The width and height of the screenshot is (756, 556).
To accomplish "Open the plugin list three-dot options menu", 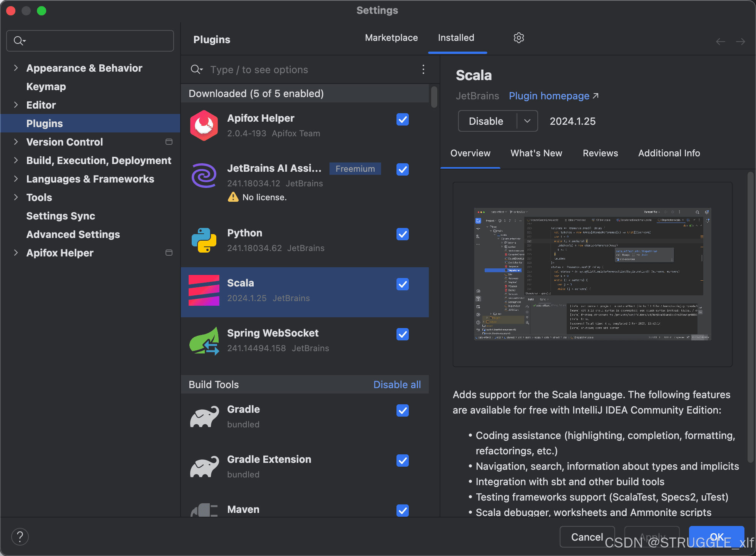I will pyautogui.click(x=423, y=69).
